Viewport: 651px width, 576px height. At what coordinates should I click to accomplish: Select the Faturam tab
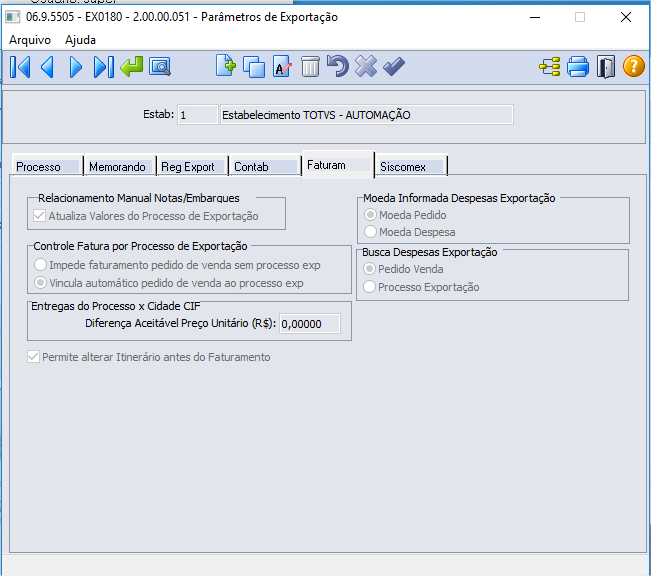[338, 165]
